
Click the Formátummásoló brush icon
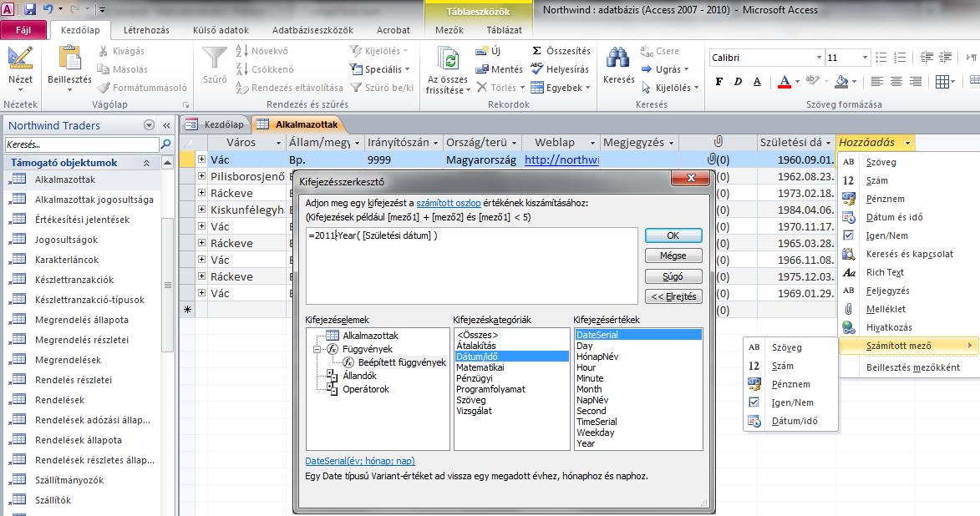pos(104,88)
